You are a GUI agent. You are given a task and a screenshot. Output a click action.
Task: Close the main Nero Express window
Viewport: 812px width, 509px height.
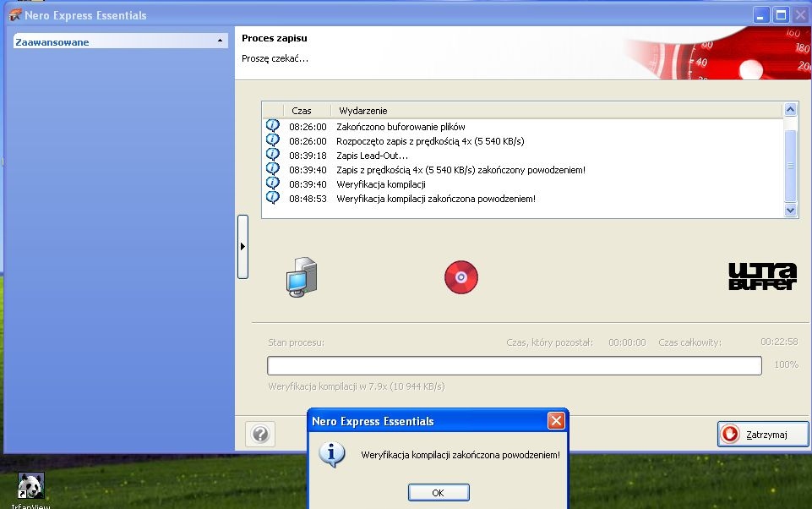point(801,15)
